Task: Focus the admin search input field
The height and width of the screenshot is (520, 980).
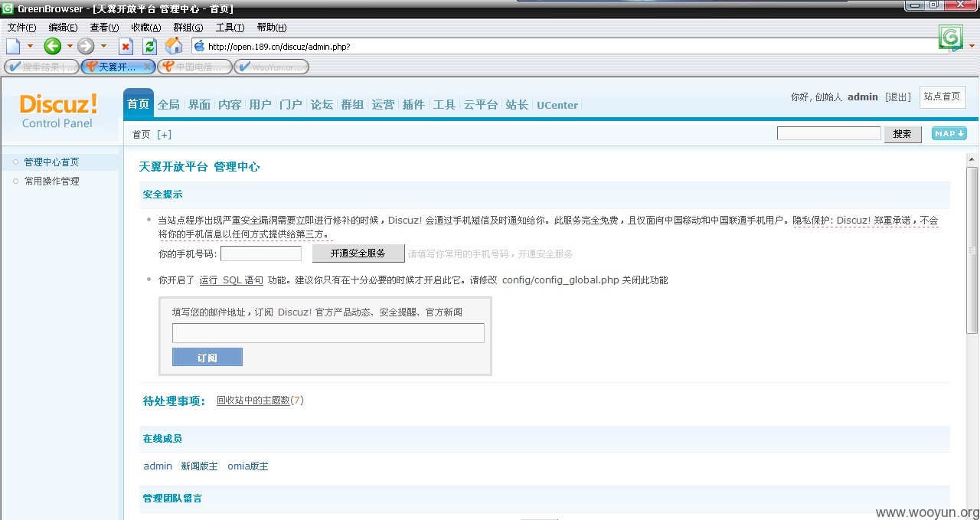Action: tap(829, 133)
